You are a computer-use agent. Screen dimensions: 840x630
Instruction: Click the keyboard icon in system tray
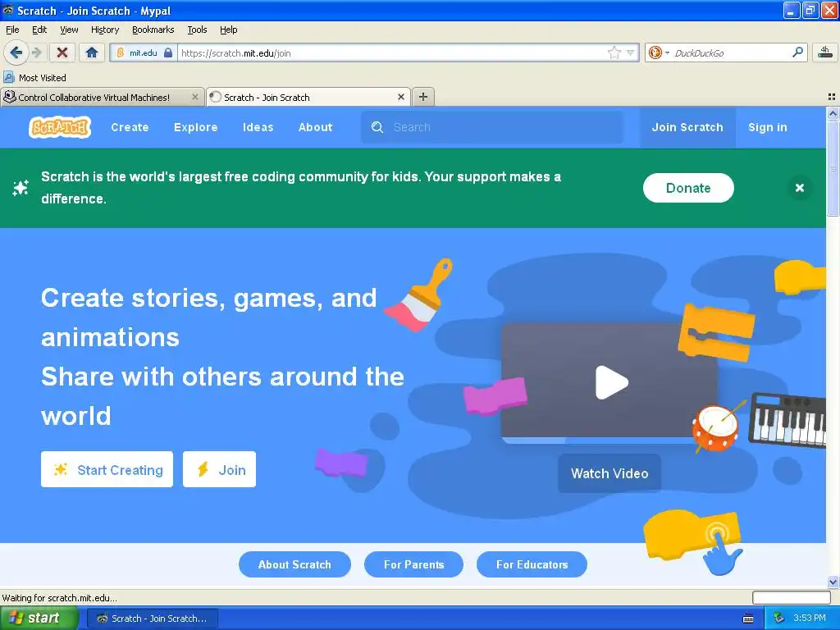(748, 619)
